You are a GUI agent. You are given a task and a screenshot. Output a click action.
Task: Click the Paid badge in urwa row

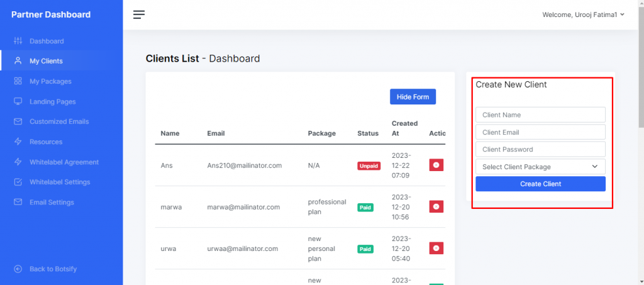(x=365, y=249)
